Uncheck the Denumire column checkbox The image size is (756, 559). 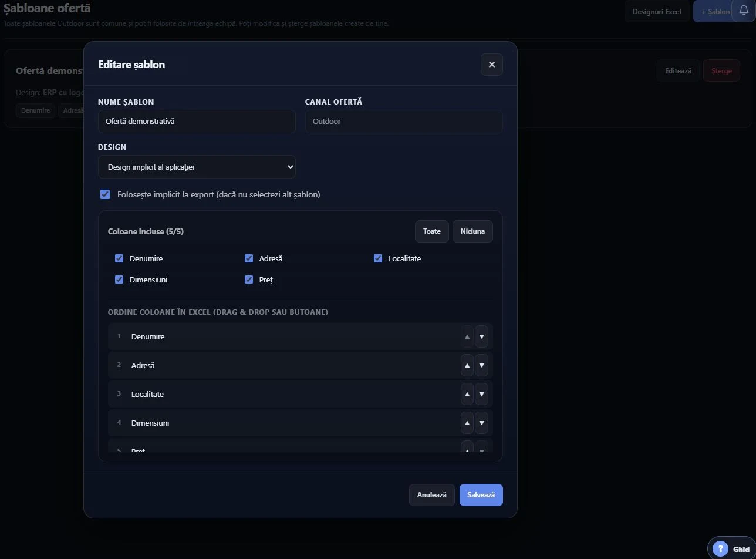[x=119, y=258]
